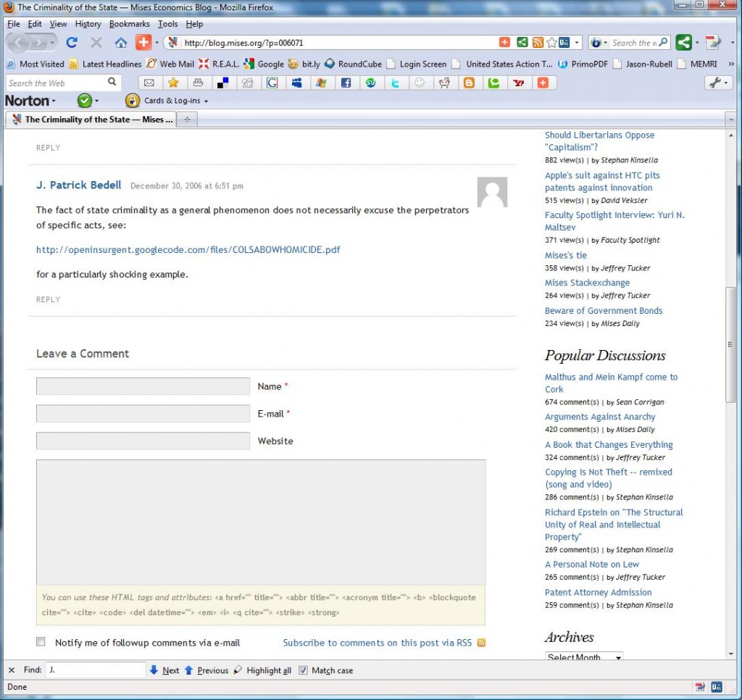Click the Facebook icon in the share toolbar
Screen dimensions: 742x700
click(x=346, y=83)
